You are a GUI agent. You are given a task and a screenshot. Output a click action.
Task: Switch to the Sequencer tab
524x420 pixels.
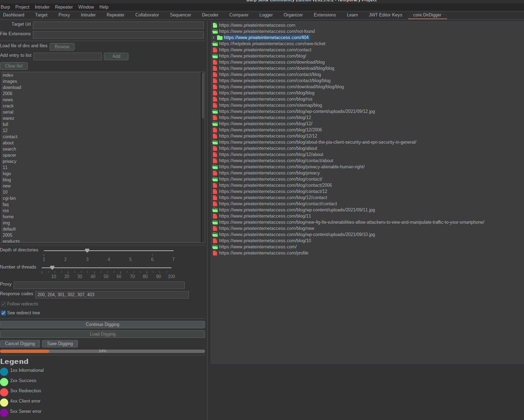coord(180,15)
